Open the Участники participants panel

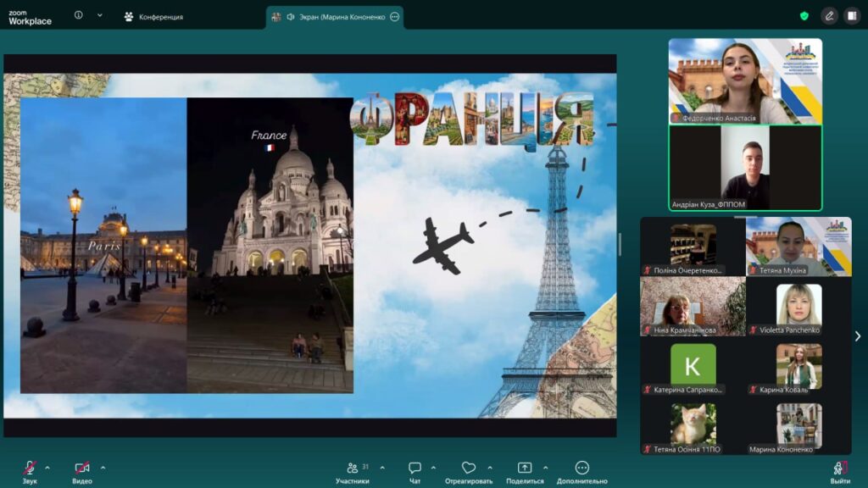(353, 469)
